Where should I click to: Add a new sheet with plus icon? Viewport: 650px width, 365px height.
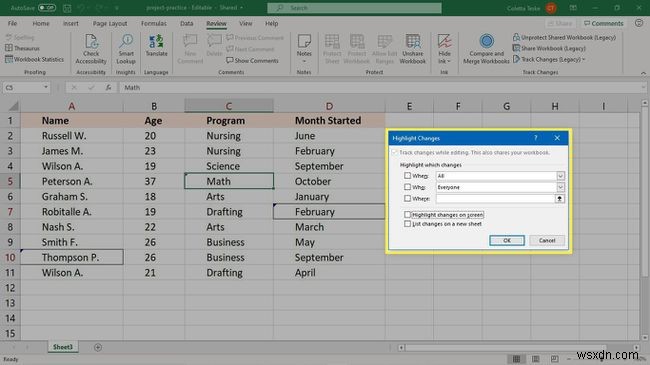tap(98, 347)
